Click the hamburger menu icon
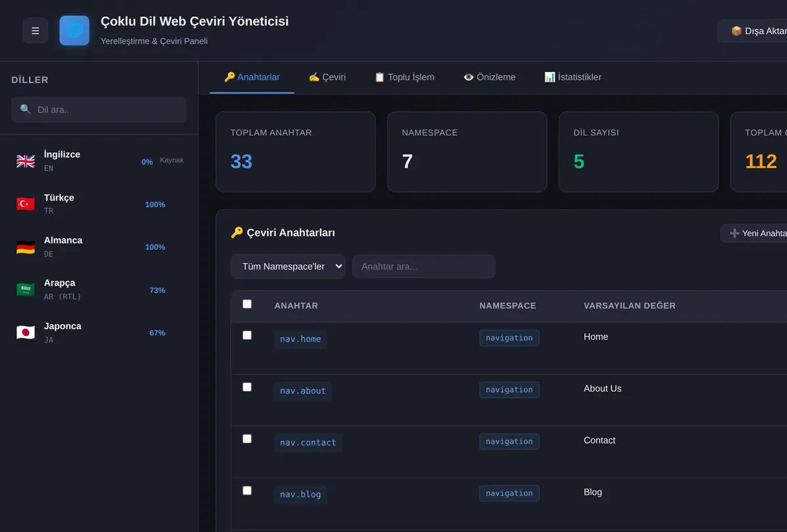 [x=35, y=31]
